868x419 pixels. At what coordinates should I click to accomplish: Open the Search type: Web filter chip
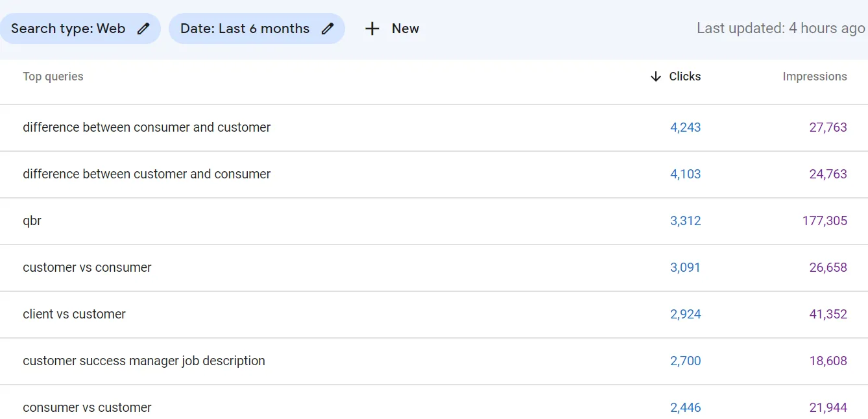68,29
